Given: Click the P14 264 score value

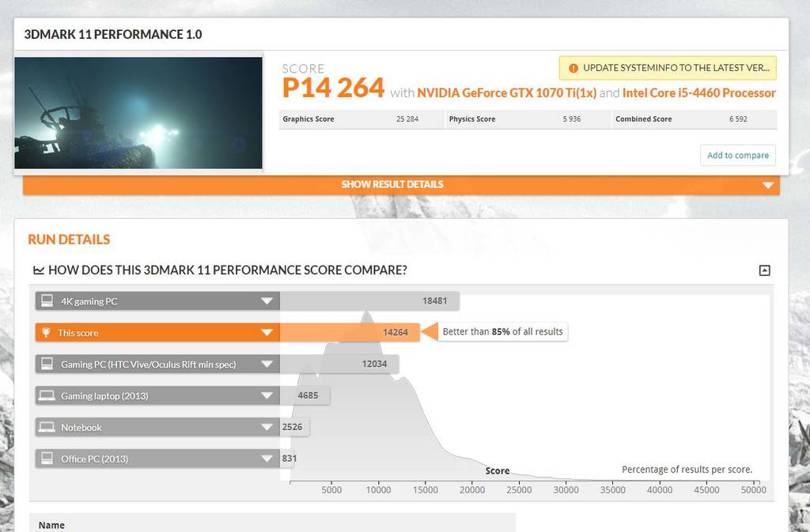Looking at the screenshot, I should [333, 88].
